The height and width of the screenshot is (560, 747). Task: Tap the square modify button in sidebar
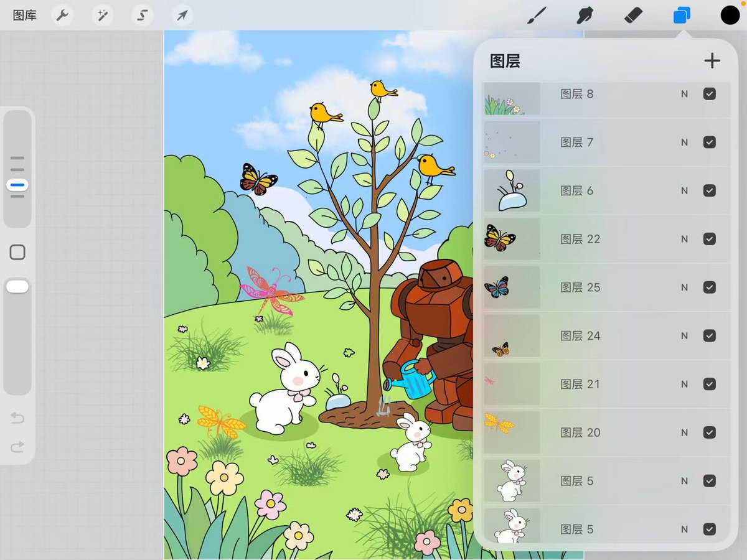17,252
